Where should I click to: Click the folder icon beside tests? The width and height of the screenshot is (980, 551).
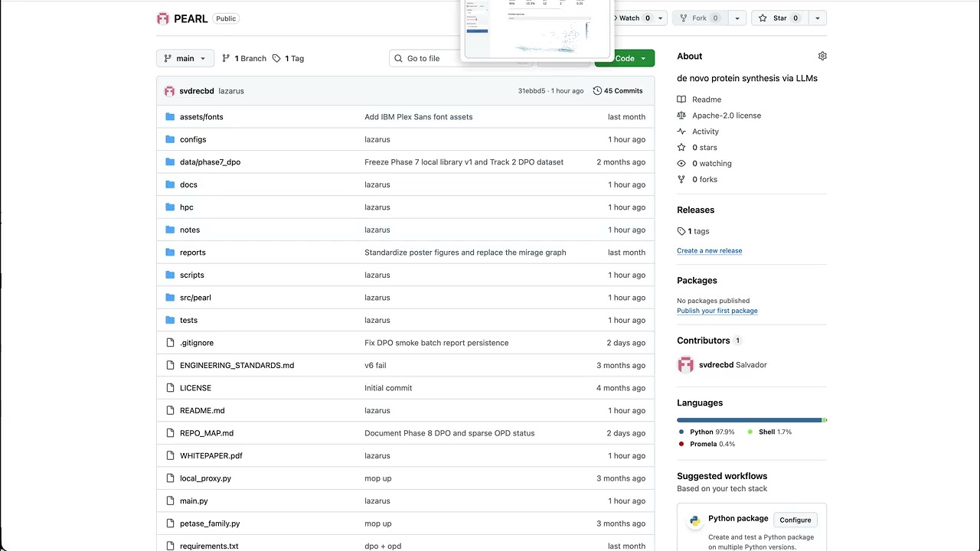(x=170, y=320)
